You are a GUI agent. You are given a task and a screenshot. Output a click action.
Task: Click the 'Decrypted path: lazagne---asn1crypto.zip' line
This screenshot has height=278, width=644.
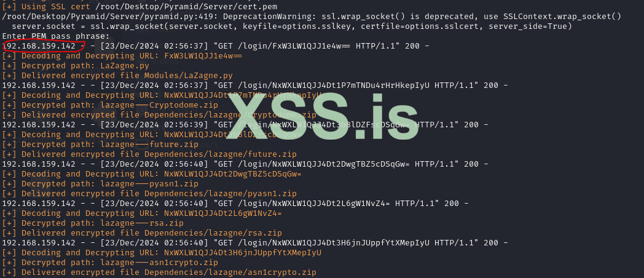coord(110,263)
